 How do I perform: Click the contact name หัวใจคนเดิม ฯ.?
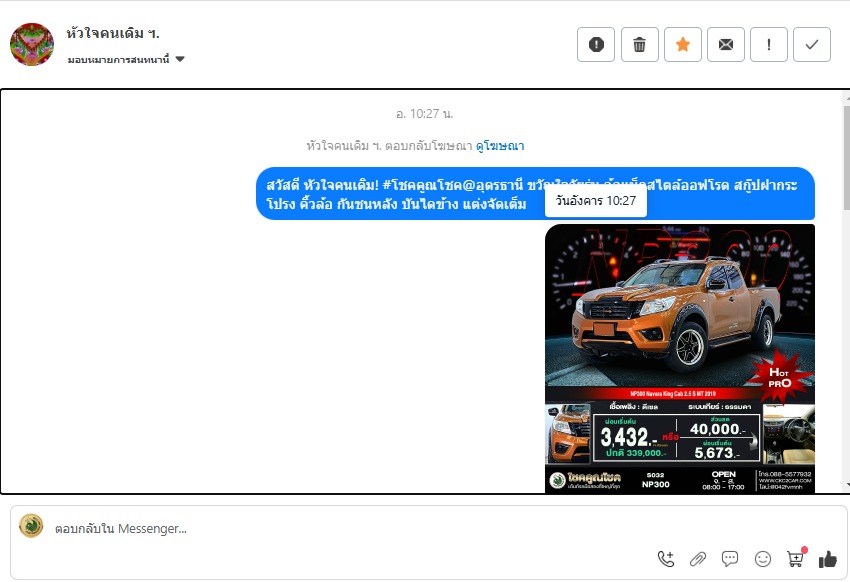click(113, 34)
